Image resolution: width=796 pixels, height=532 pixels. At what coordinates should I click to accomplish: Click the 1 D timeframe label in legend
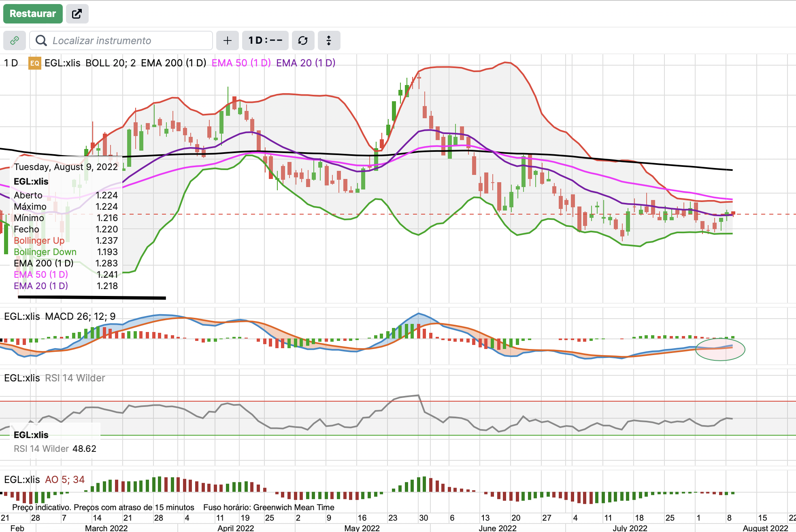point(11,63)
